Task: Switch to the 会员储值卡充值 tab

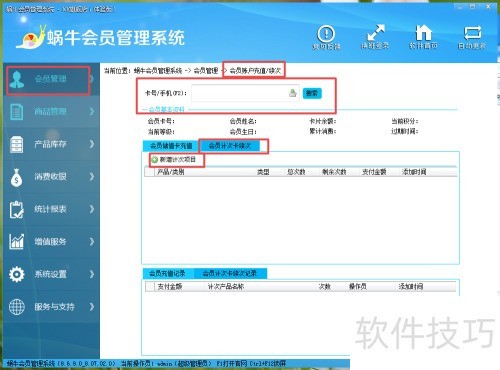Action: 171,146
